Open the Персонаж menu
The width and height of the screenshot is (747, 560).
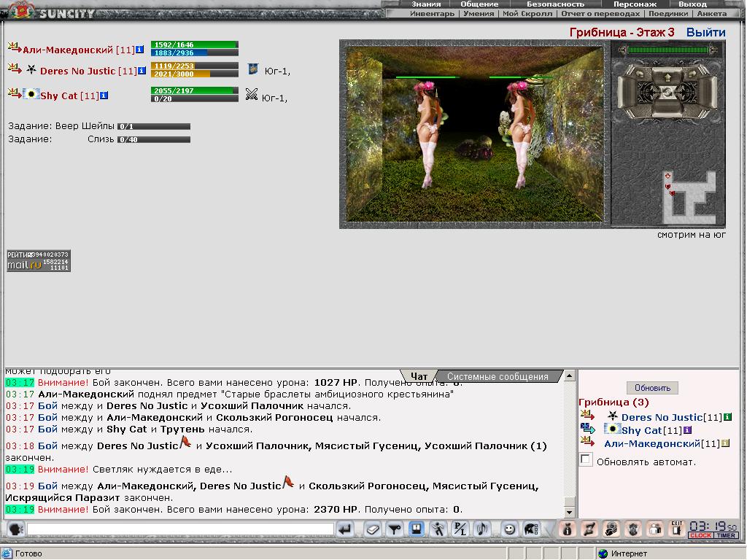(635, 4)
